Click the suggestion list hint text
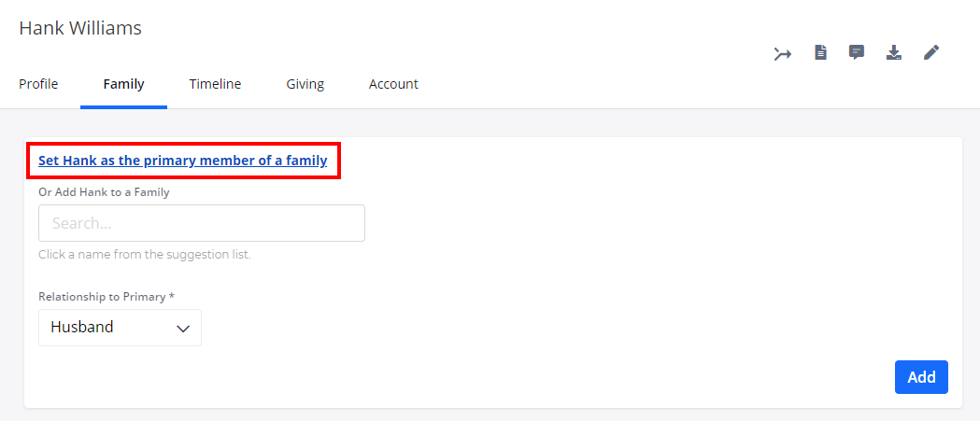 (145, 254)
